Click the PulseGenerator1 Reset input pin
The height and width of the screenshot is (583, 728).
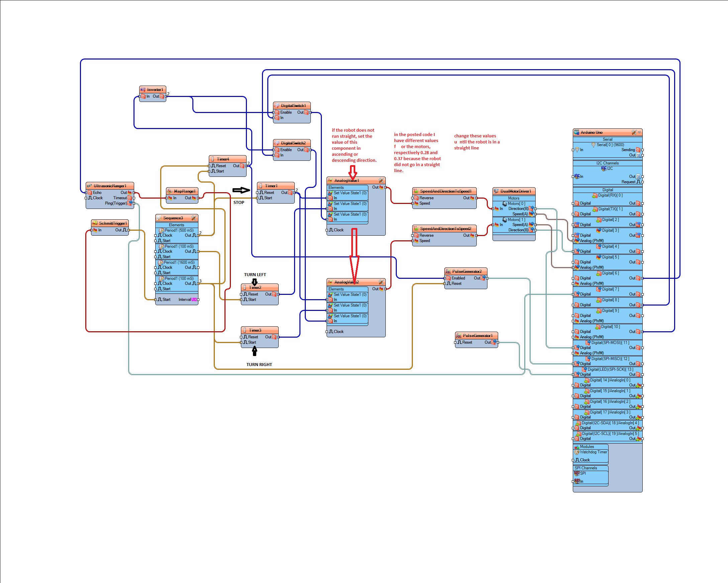[456, 342]
